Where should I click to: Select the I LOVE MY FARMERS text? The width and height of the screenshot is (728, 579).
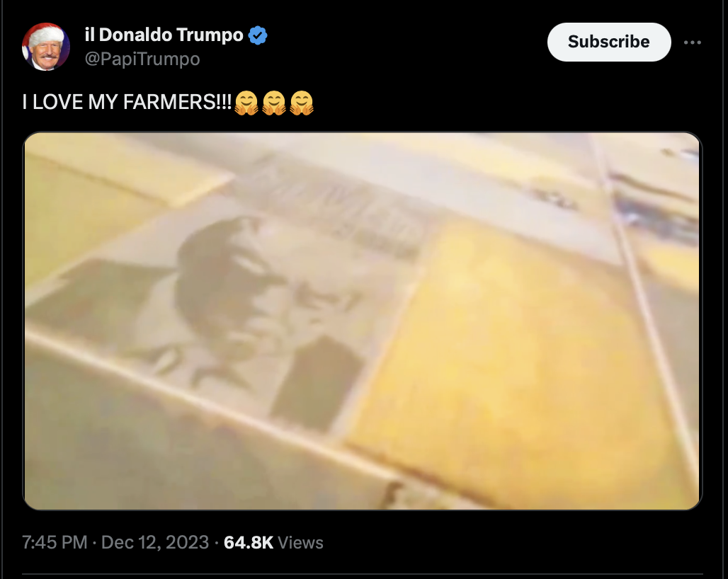127,102
